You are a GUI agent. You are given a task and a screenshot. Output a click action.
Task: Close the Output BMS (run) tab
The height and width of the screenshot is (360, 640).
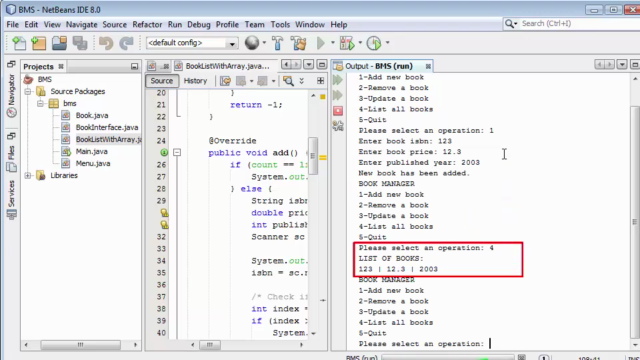click(428, 66)
